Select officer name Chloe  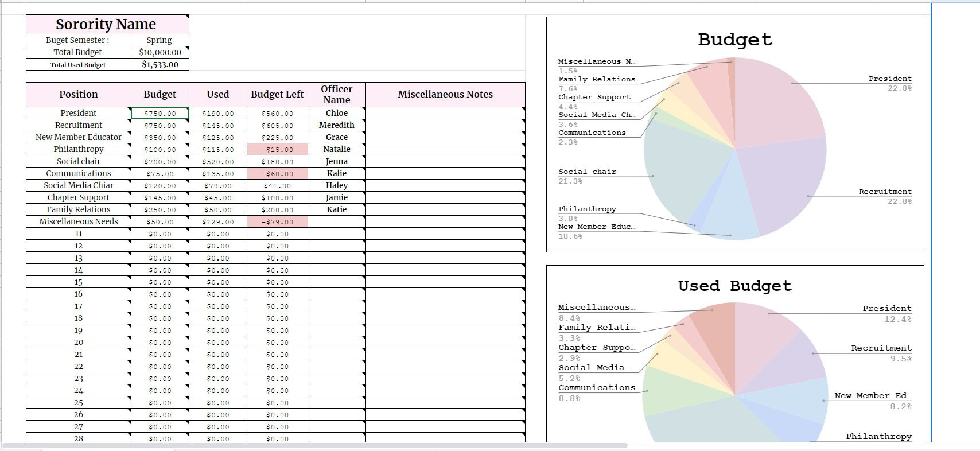tap(337, 113)
